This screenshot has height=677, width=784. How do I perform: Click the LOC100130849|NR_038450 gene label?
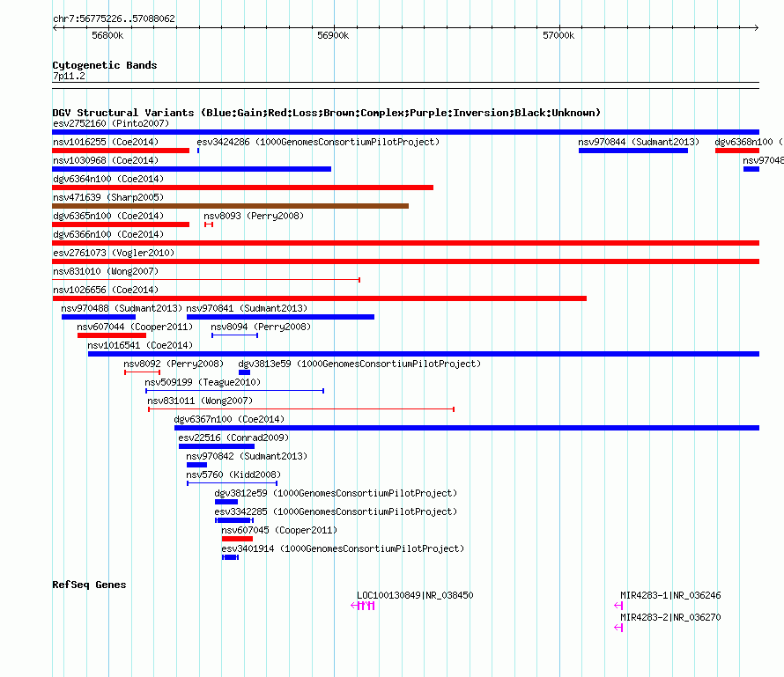pyautogui.click(x=415, y=595)
